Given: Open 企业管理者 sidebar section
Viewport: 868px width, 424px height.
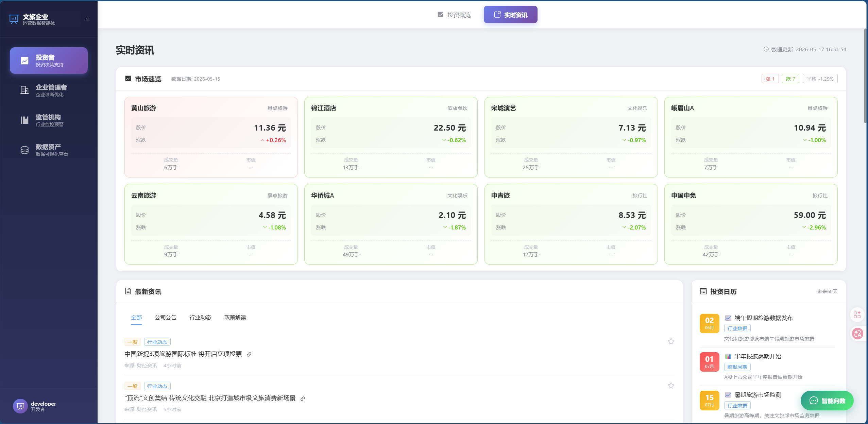Looking at the screenshot, I should pos(49,90).
